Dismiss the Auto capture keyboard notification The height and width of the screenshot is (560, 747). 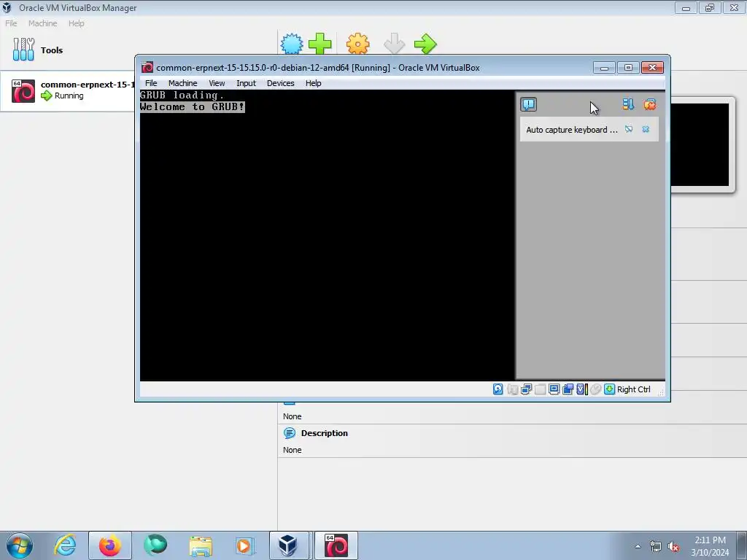pos(646,130)
